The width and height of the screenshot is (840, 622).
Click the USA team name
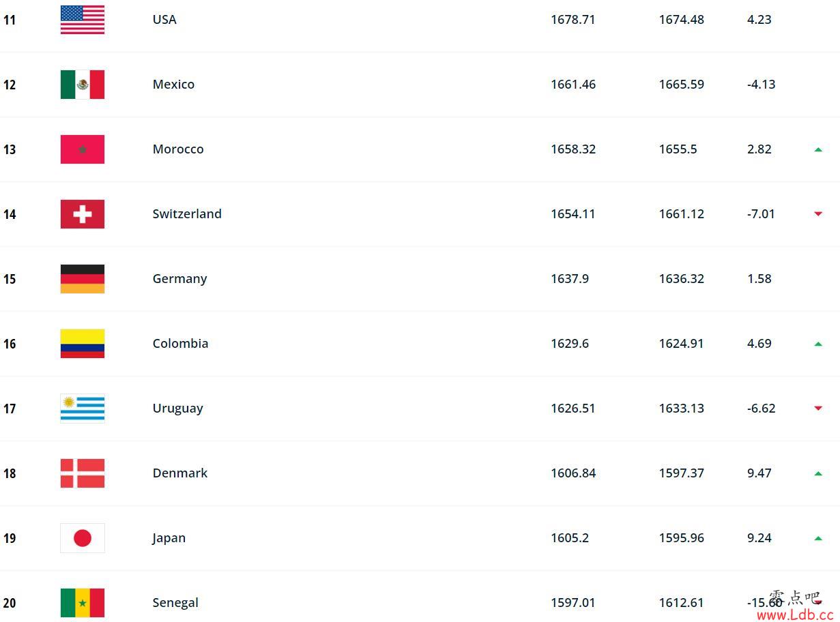click(164, 20)
